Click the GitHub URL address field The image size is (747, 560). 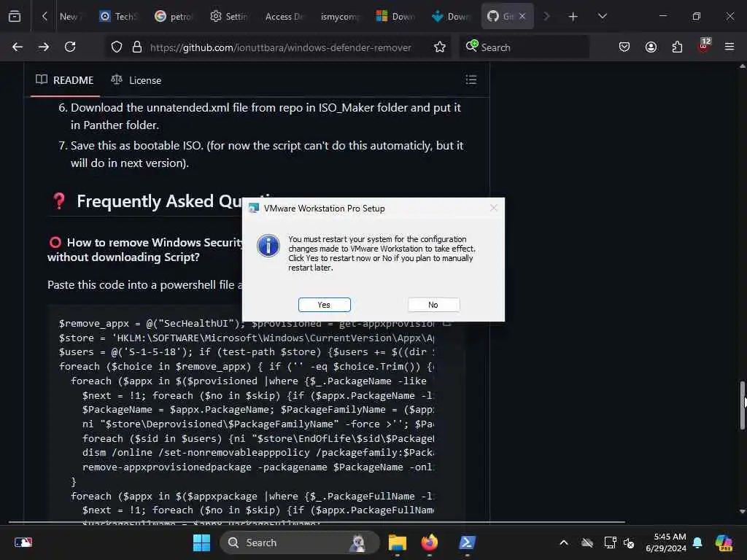point(281,47)
